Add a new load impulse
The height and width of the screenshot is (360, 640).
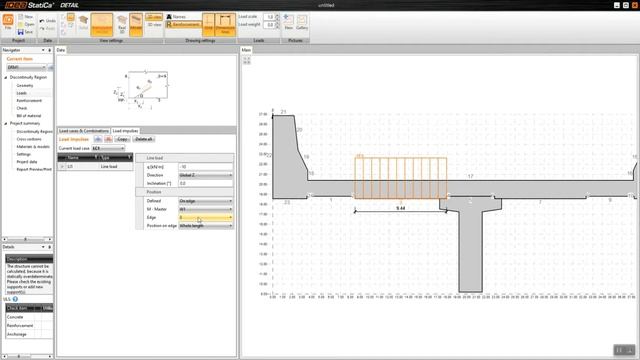[x=98, y=139]
